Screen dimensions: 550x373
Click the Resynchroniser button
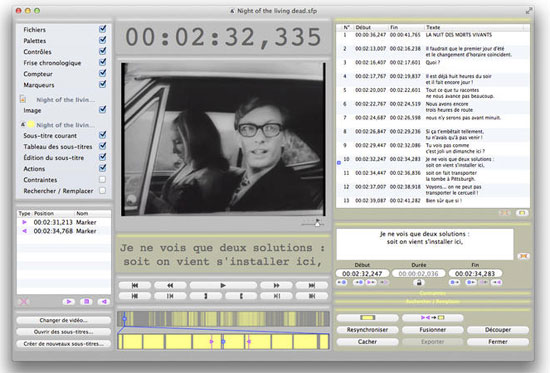[x=368, y=330]
